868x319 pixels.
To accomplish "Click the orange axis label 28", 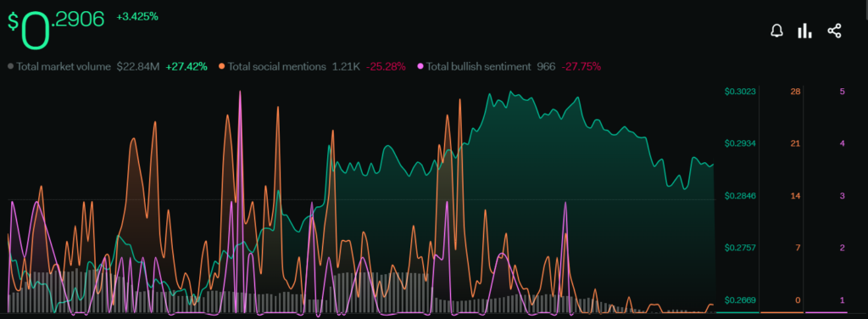I will pyautogui.click(x=795, y=92).
